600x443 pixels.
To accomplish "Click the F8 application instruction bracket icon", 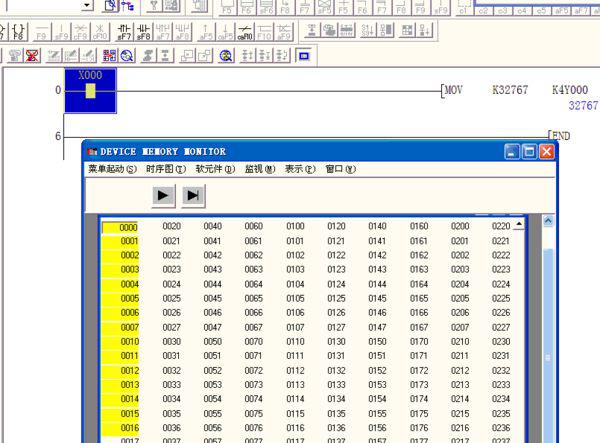I will 18,32.
